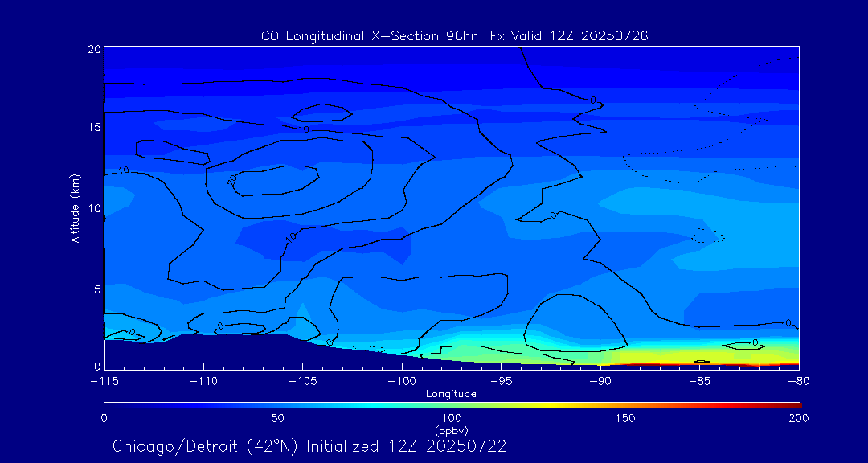Image resolution: width=868 pixels, height=463 pixels.
Task: Click the contour label "20" in the plot
Action: (232, 182)
